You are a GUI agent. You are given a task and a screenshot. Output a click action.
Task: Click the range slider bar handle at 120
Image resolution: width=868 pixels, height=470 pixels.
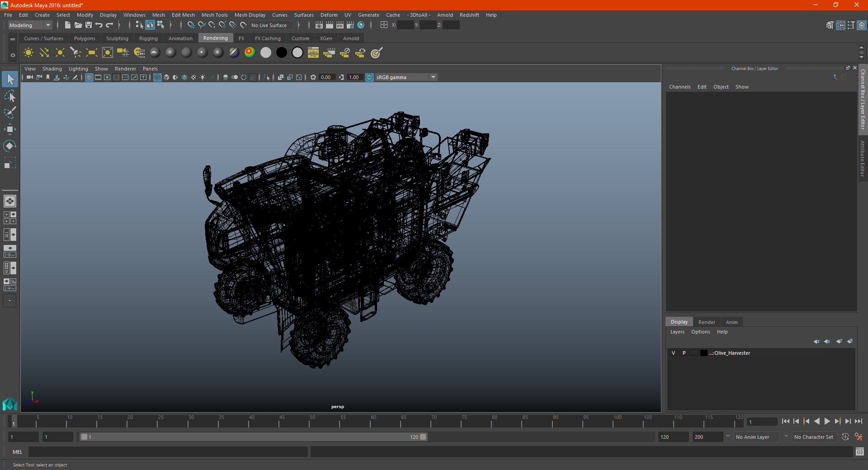point(423,437)
